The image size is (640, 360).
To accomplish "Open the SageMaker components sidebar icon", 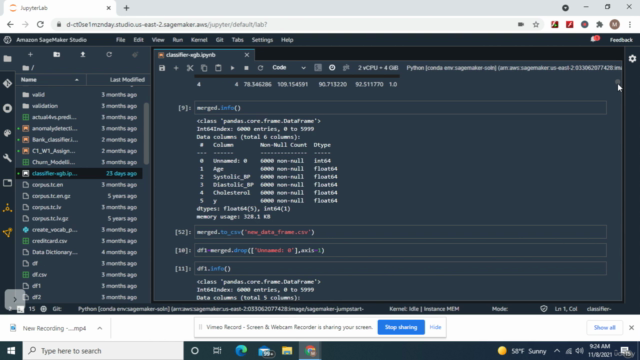I will pos(7,208).
